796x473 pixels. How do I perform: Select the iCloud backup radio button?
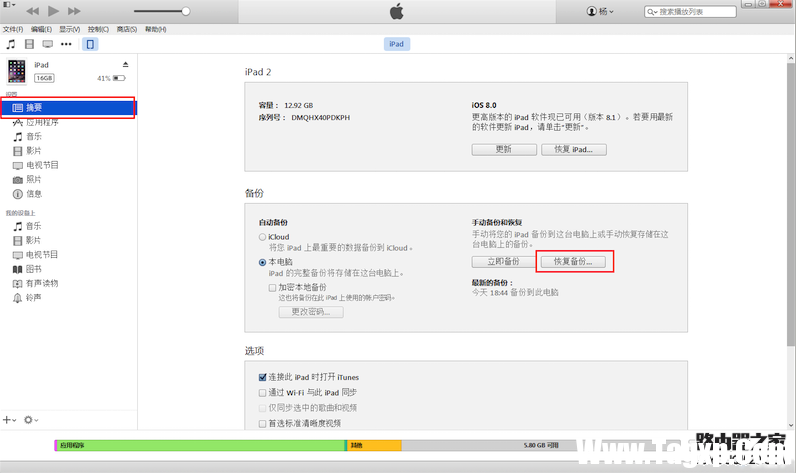pos(262,237)
